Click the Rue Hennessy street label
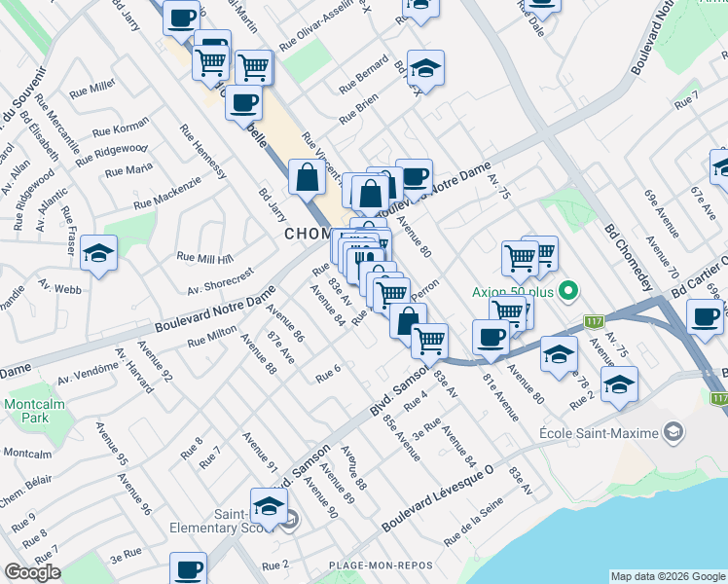The width and height of the screenshot is (728, 584). tap(202, 151)
